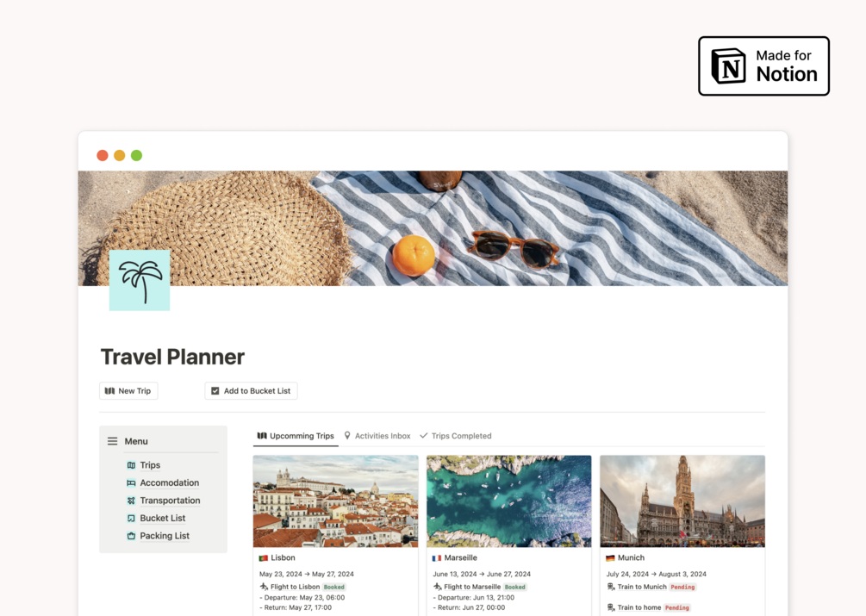Switch to Activities Inbox tab

pos(377,435)
